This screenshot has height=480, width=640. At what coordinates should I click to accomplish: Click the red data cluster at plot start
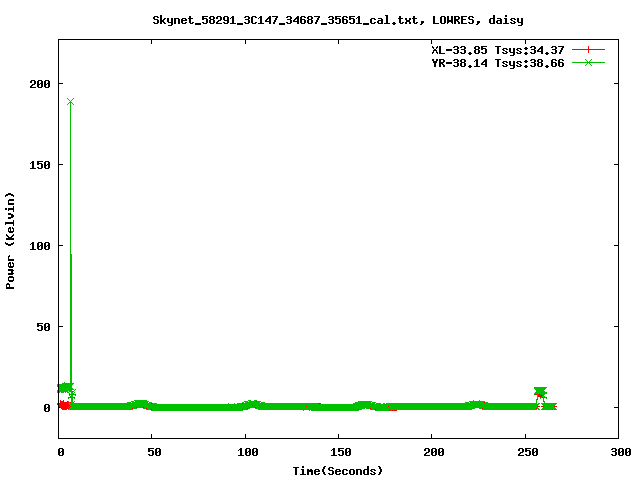[x=64, y=405]
